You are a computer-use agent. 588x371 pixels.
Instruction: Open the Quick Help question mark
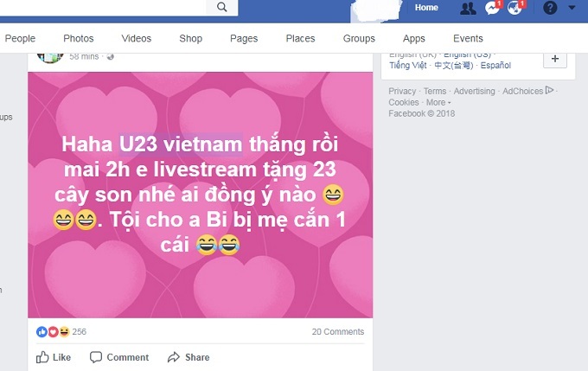click(x=550, y=8)
